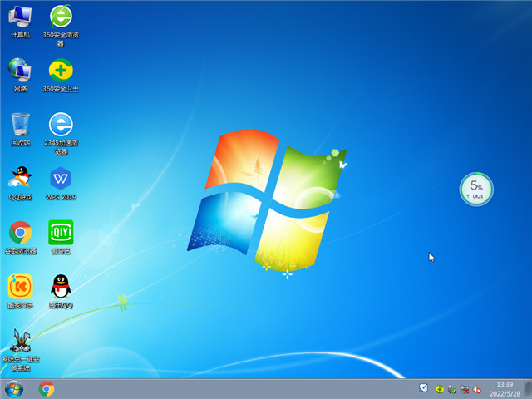The height and width of the screenshot is (399, 532).
Task: Select the 酷我音乐 desktop icon
Action: click(20, 291)
